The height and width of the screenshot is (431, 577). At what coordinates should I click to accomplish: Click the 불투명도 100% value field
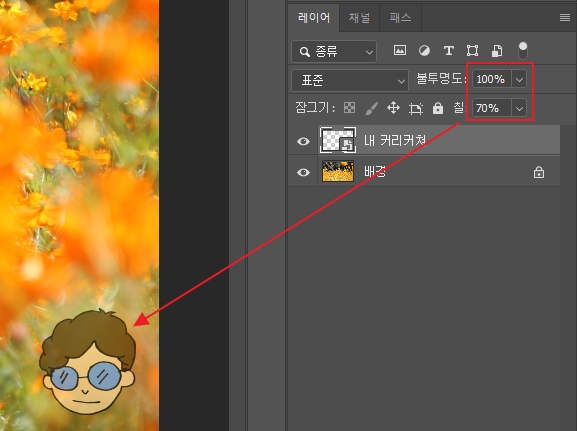pos(491,79)
